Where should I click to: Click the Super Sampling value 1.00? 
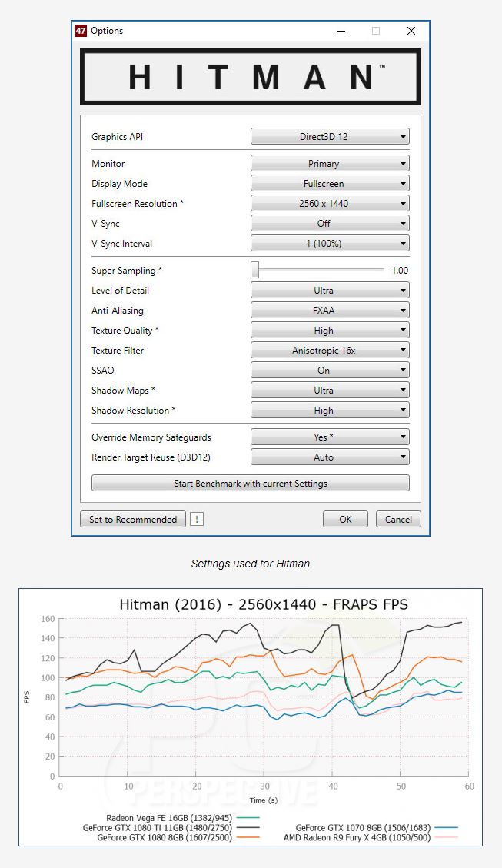point(400,270)
